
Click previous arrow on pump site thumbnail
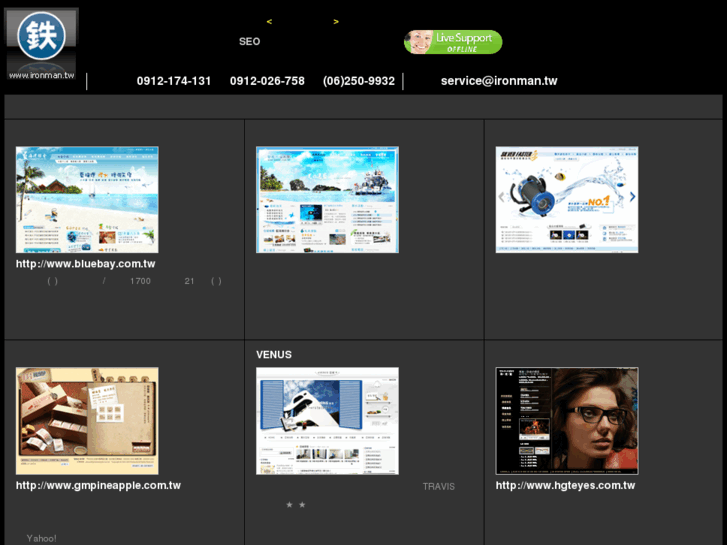tap(502, 197)
